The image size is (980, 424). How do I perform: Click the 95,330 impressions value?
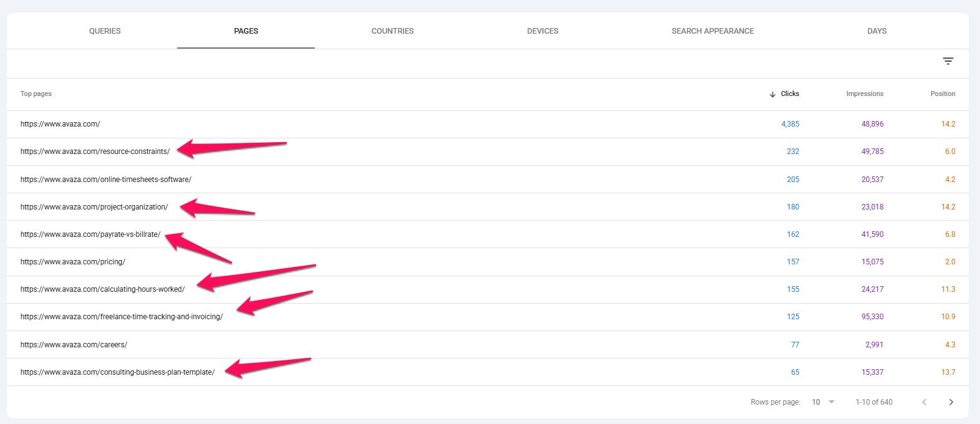pyautogui.click(x=872, y=316)
